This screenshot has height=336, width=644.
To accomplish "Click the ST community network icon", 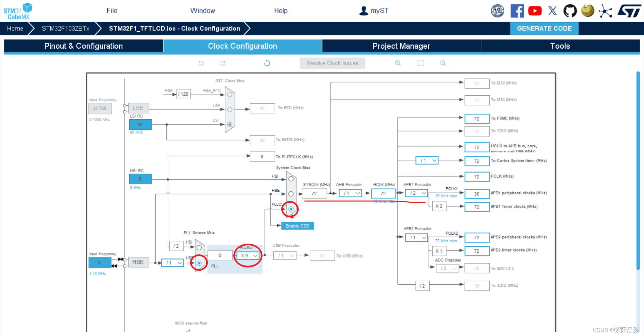I will pos(605,11).
